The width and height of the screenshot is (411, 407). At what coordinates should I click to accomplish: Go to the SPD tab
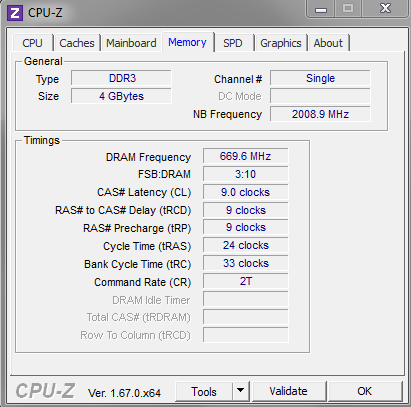(233, 43)
